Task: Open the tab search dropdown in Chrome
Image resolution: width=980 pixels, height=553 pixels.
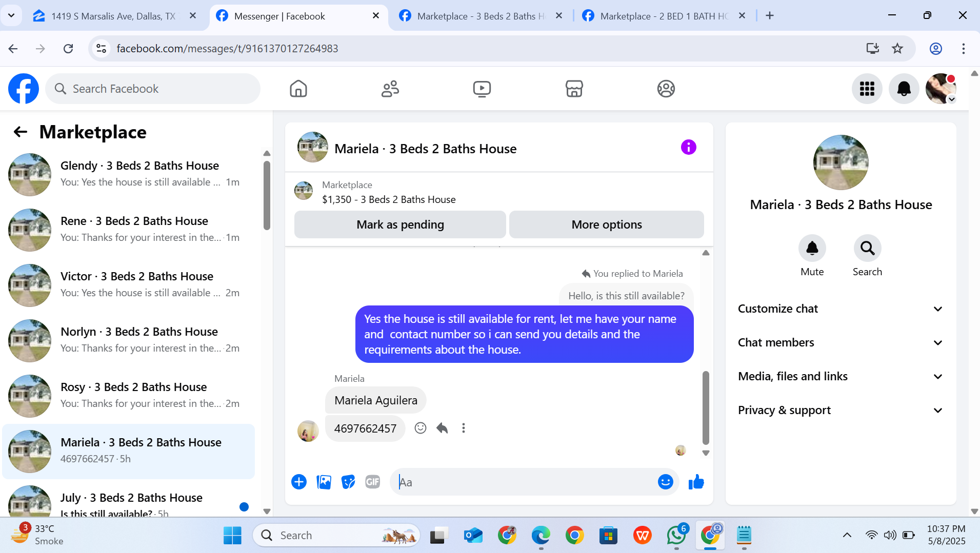Action: point(11,15)
